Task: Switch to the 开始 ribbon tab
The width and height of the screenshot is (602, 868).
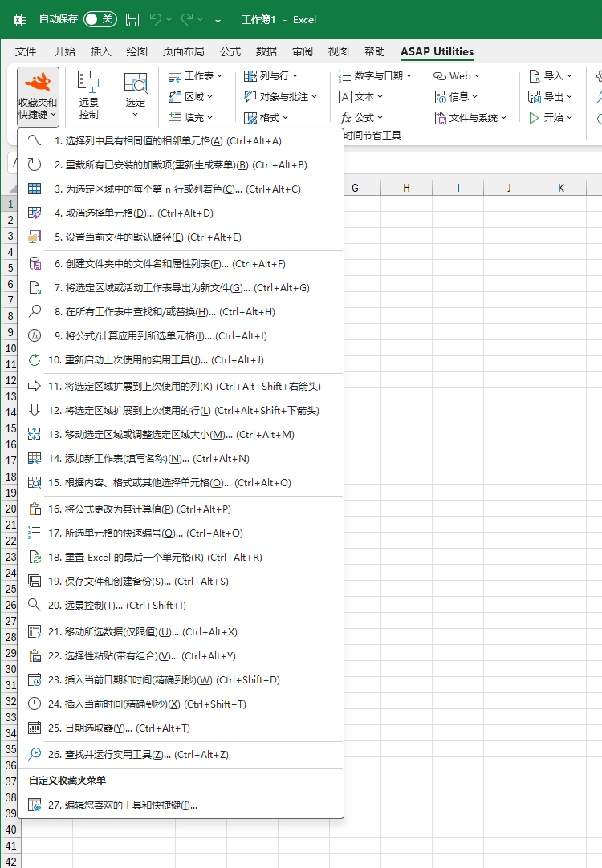Action: pos(65,51)
